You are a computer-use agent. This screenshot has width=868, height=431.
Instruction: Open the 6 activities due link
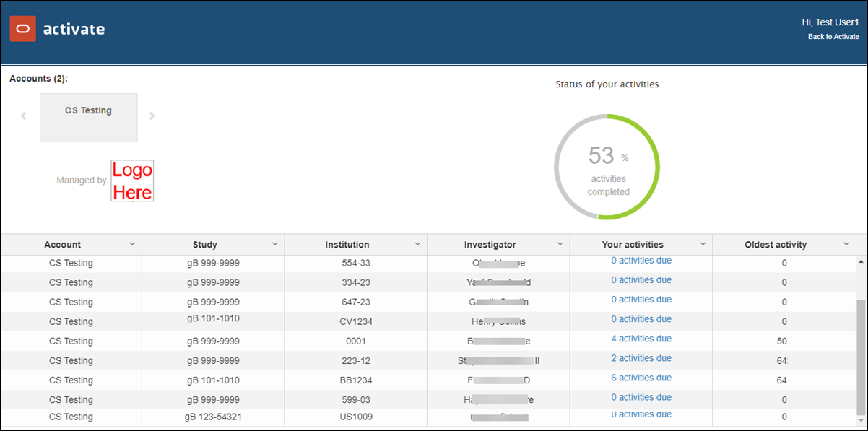coord(641,377)
